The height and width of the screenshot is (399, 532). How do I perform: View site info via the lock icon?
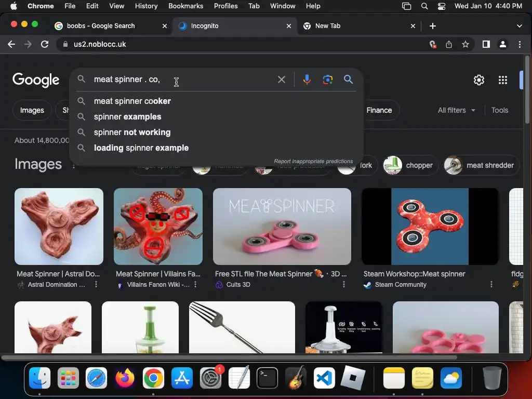point(65,44)
